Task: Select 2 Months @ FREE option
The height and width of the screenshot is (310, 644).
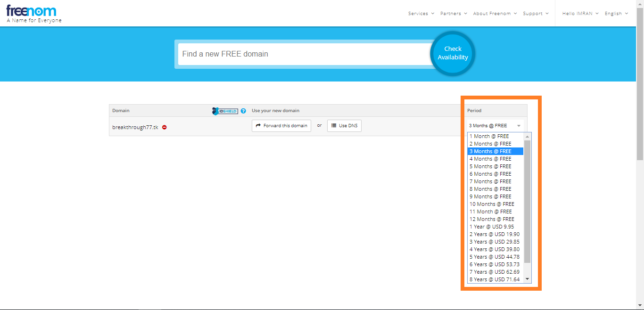Action: point(495,144)
